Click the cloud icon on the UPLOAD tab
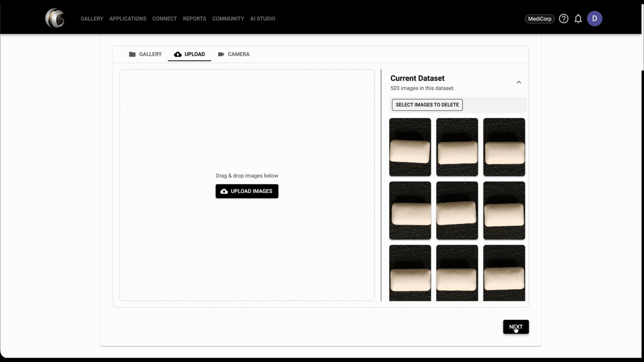Image resolution: width=644 pixels, height=362 pixels. click(177, 54)
